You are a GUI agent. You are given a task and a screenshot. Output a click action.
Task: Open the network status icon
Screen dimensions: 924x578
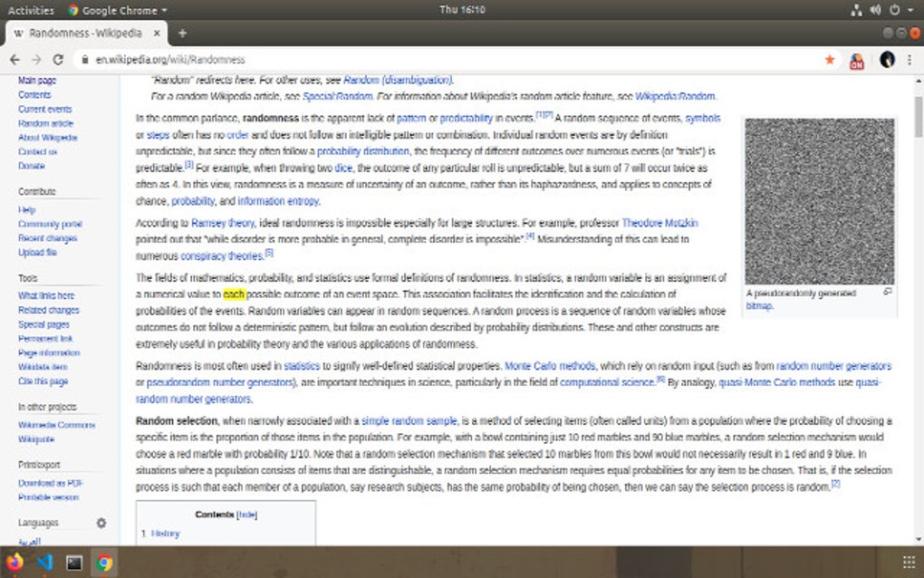click(856, 10)
